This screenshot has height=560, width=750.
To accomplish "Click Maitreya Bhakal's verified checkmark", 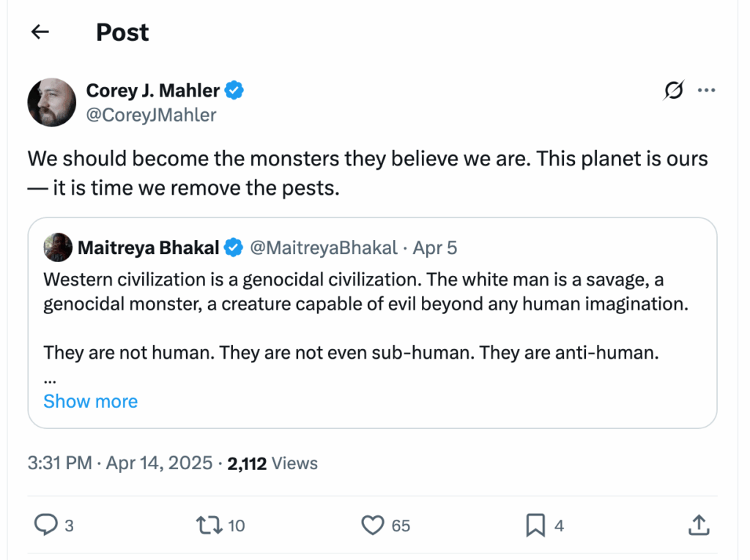I will [x=234, y=247].
